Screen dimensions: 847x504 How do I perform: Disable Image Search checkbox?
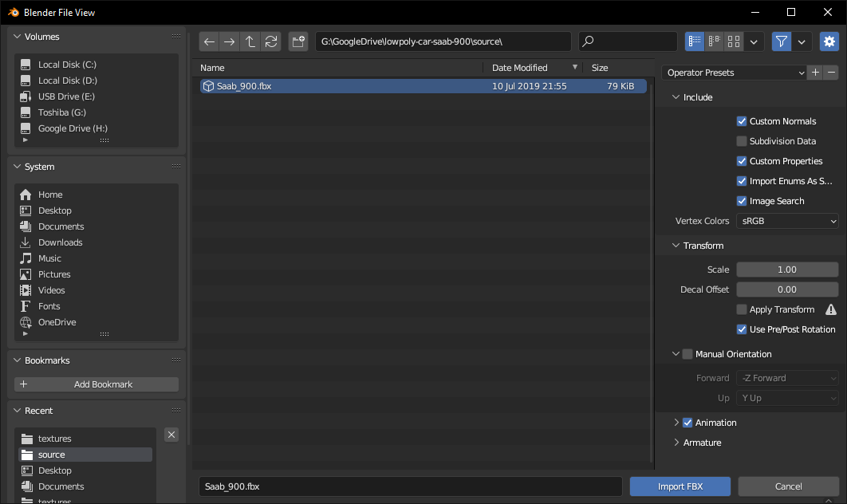tap(742, 202)
